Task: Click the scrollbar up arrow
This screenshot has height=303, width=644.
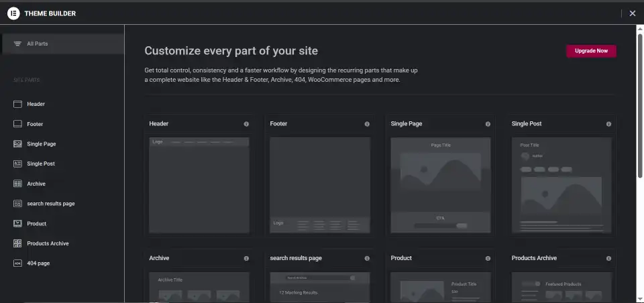Action: pyautogui.click(x=640, y=28)
